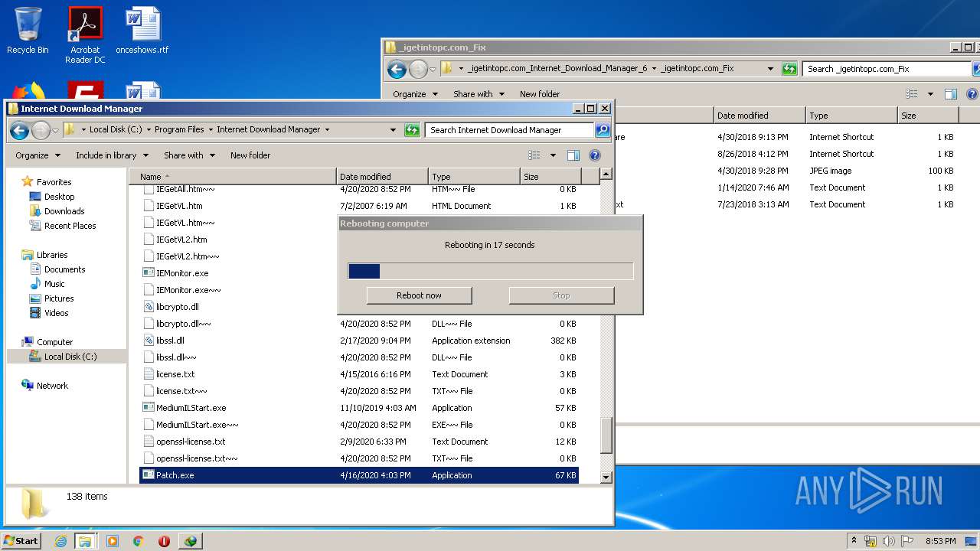Screen dimensions: 980x551
Task: Open onceshows.rtf desktop file
Action: coord(142,31)
